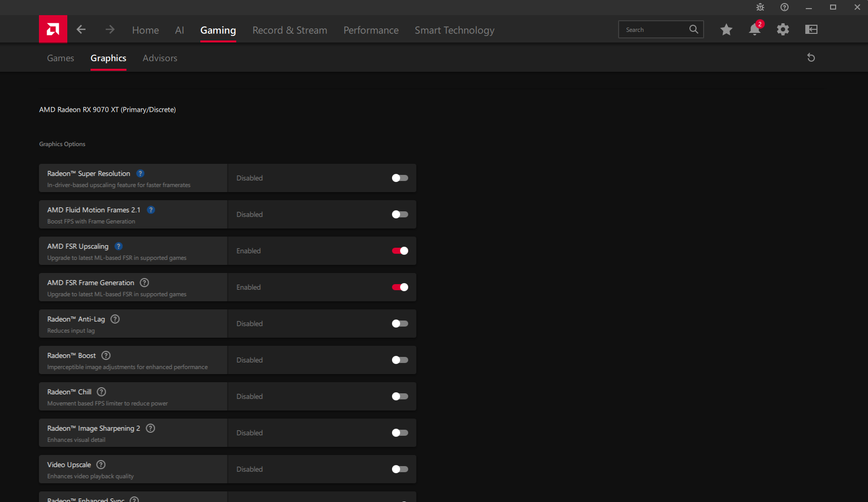Go back with the left arrow
868x502 pixels.
(81, 29)
